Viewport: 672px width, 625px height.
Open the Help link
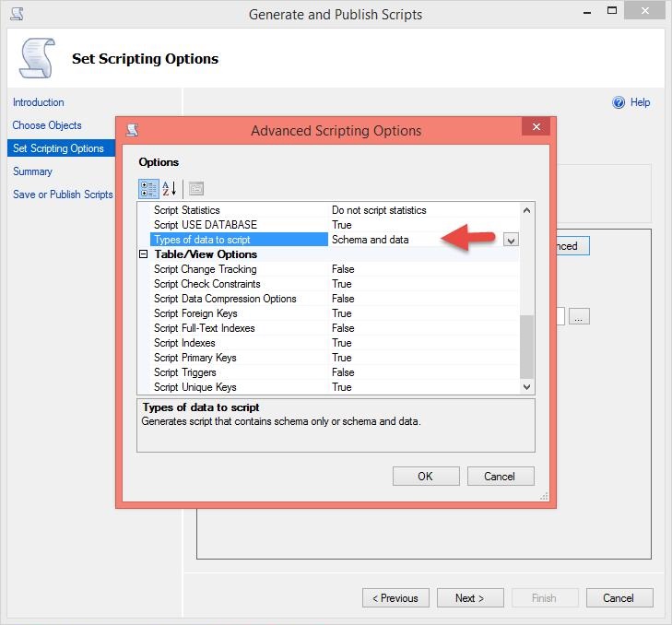tap(640, 102)
